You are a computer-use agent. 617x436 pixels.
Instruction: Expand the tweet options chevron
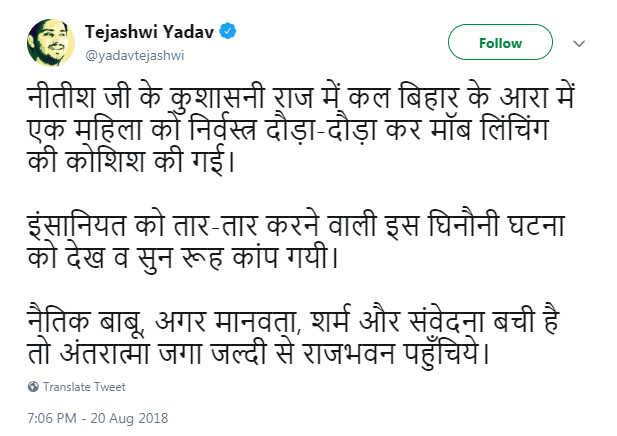pyautogui.click(x=579, y=44)
